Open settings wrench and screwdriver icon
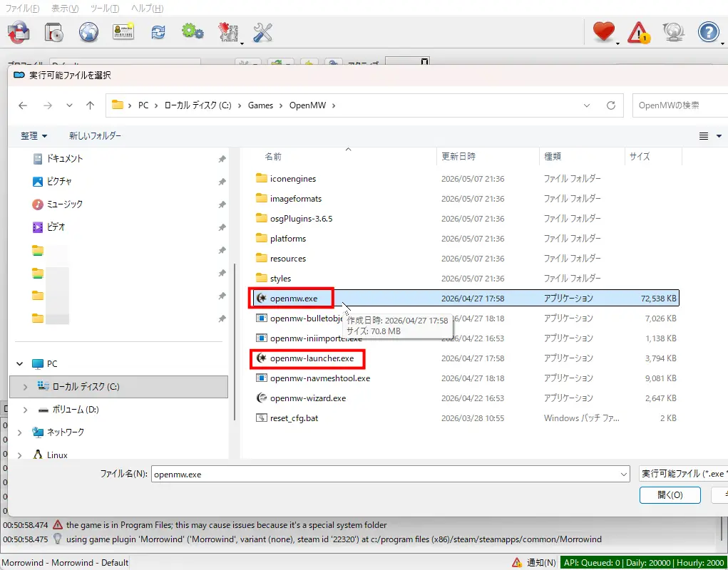 pos(262,33)
